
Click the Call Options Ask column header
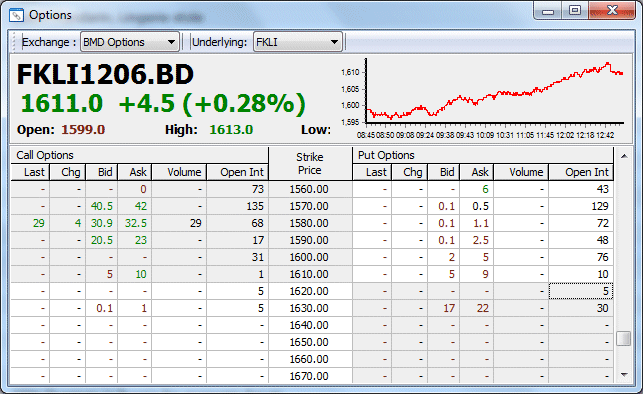pos(135,172)
